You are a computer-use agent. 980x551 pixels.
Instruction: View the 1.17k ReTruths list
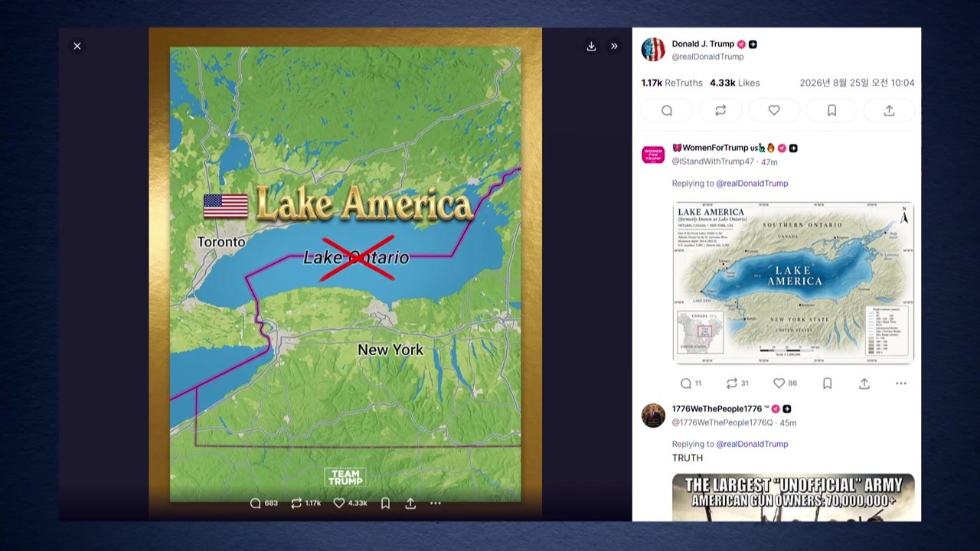click(671, 83)
